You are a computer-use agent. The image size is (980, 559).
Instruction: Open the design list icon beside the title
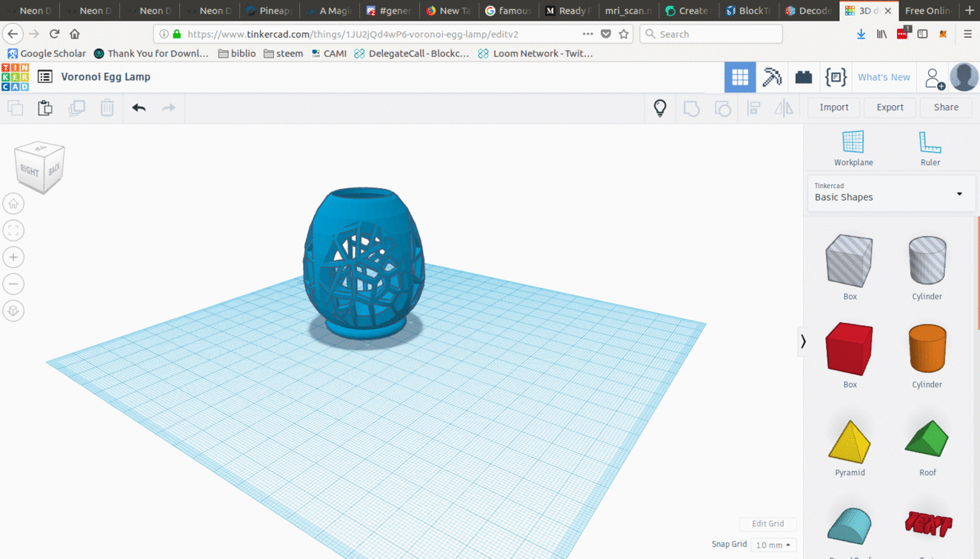(45, 77)
